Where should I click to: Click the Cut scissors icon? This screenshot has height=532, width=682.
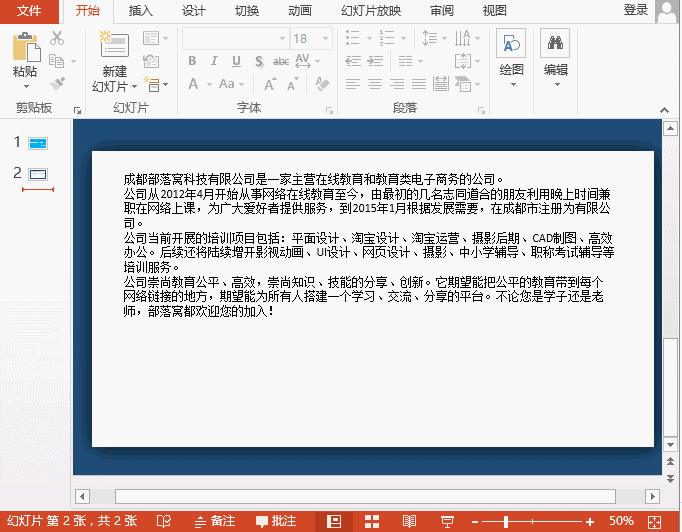57,38
